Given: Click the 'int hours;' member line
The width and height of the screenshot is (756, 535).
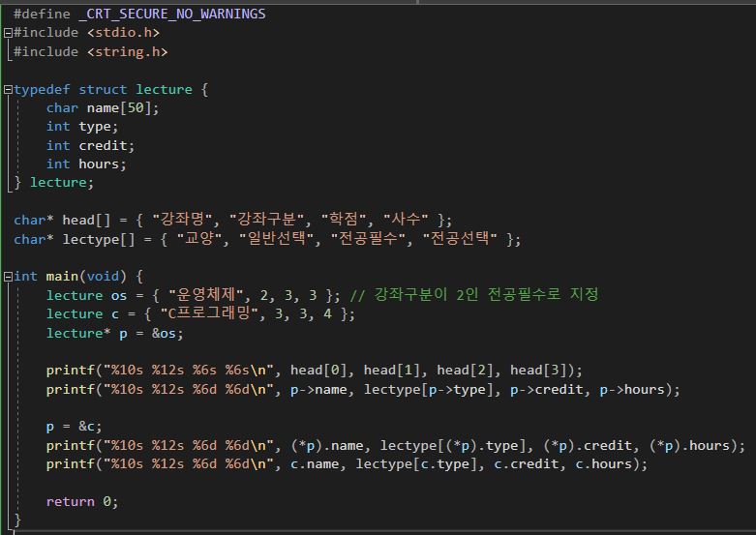Looking at the screenshot, I should point(86,164).
